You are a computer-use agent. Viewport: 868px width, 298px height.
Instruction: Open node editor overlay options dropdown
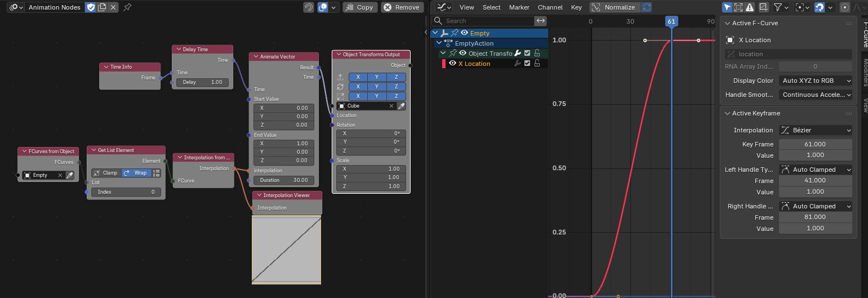point(334,7)
